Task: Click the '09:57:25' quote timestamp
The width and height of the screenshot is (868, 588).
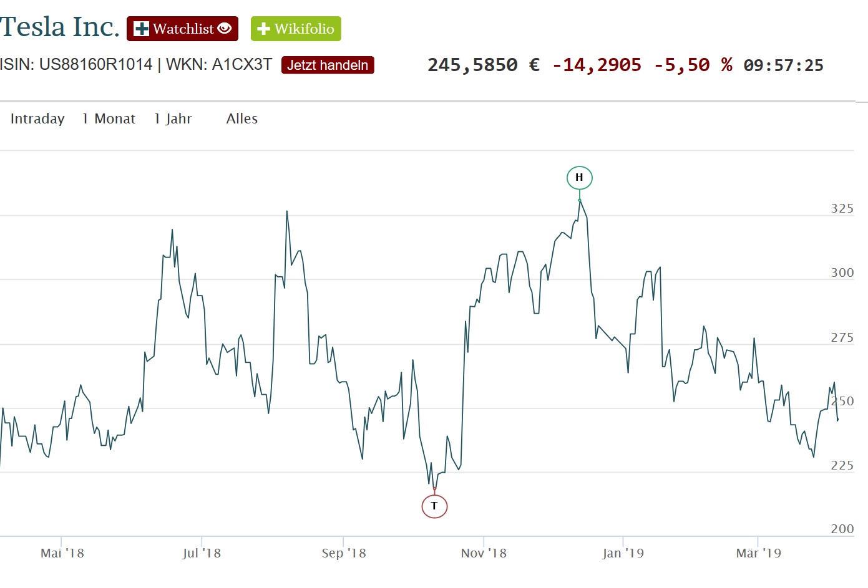Action: pos(783,64)
